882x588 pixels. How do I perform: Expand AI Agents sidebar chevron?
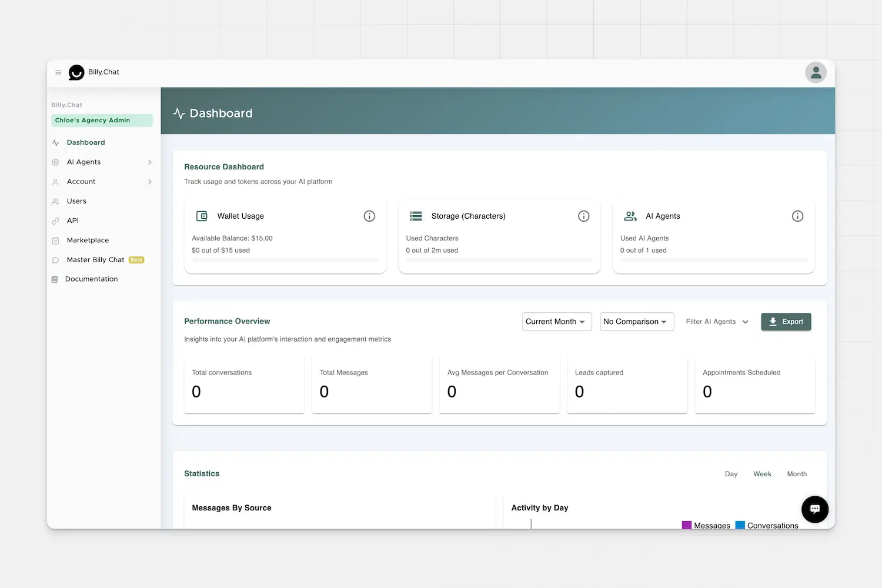click(150, 162)
